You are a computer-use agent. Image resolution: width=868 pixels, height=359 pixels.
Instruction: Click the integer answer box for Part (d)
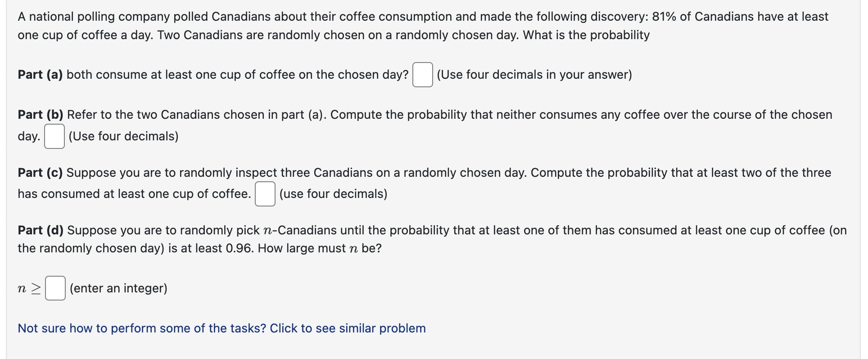(x=55, y=288)
